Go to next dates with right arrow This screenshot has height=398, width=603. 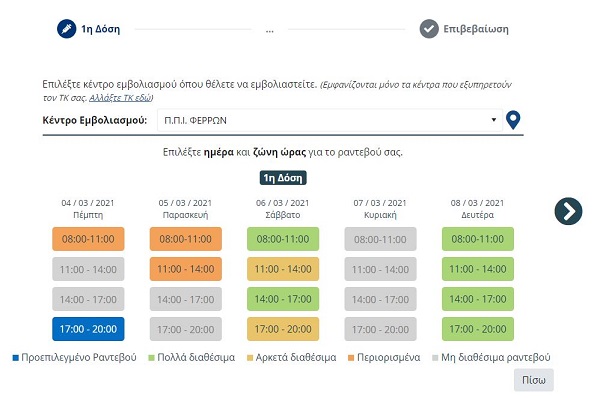point(568,211)
